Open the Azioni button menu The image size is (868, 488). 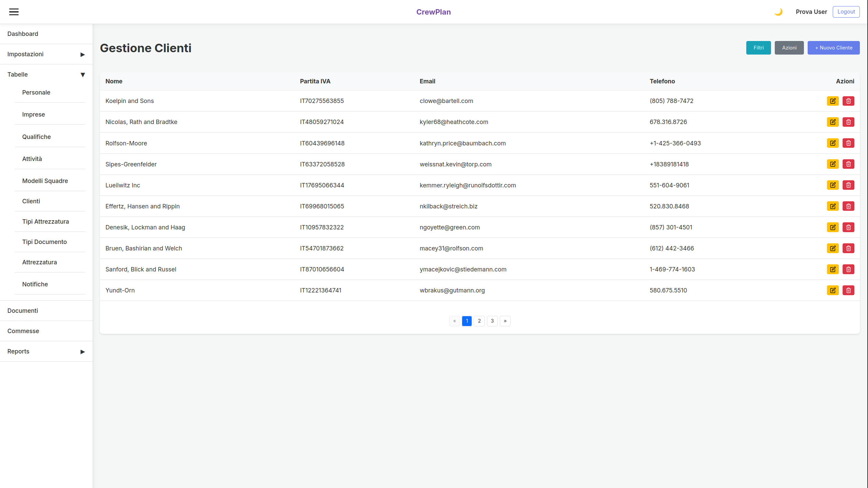click(x=789, y=48)
